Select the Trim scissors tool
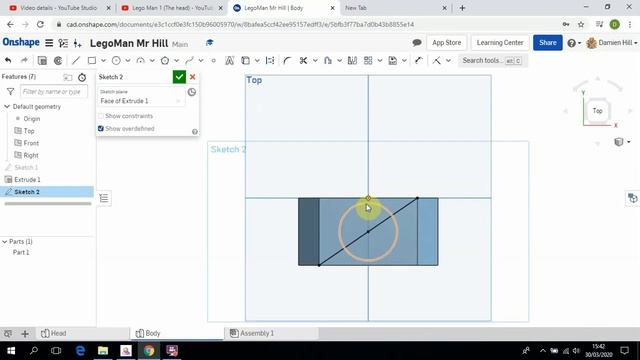640x360 pixels. pos(303,60)
